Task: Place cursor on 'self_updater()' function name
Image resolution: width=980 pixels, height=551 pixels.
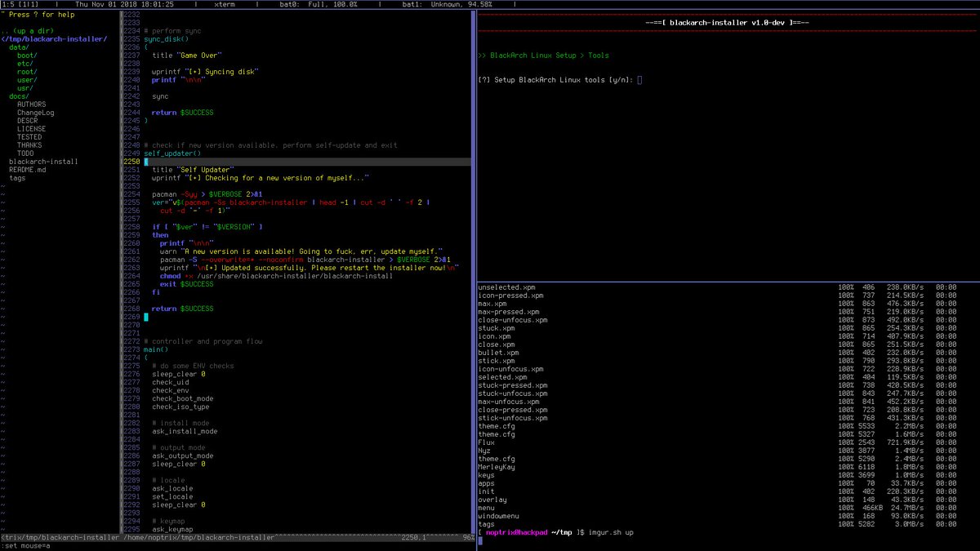Action: click(x=172, y=153)
